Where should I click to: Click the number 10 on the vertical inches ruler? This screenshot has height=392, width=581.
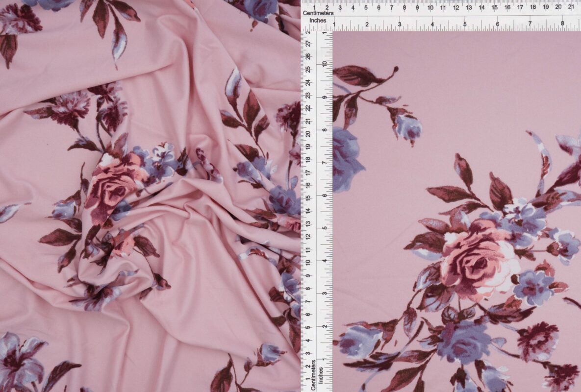(325, 63)
